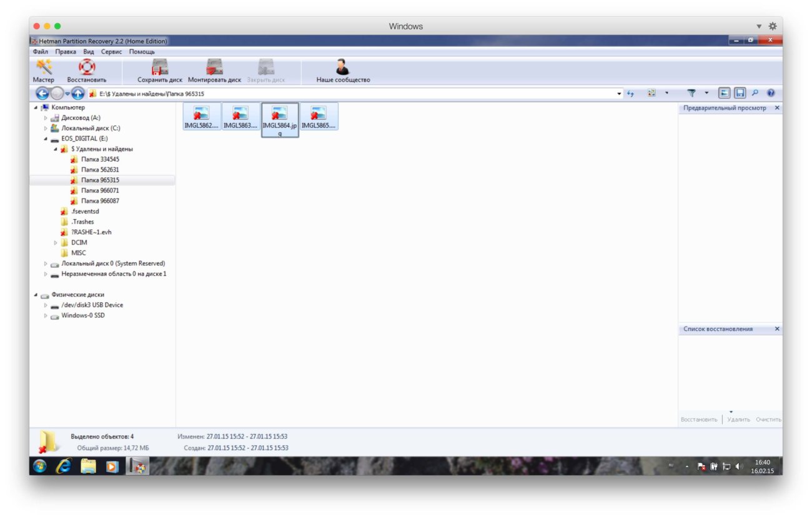Navigate back with the Back button
This screenshot has height=517, width=812.
[41, 93]
